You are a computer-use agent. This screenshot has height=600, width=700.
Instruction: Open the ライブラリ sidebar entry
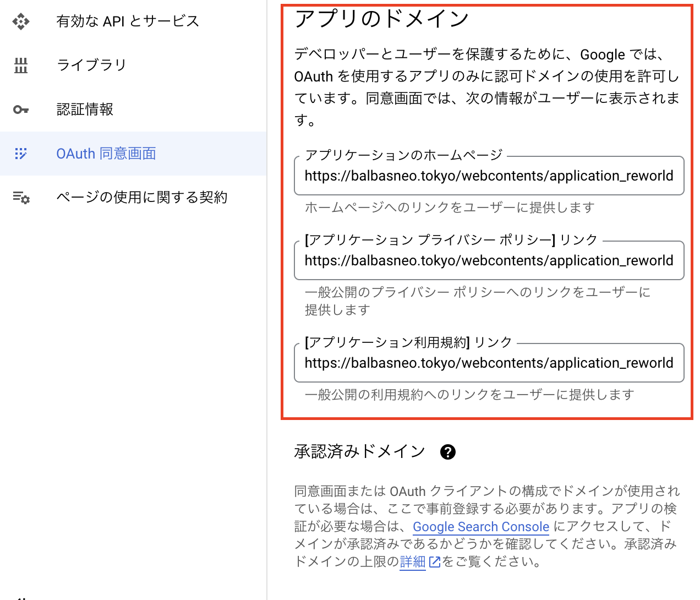coord(91,65)
